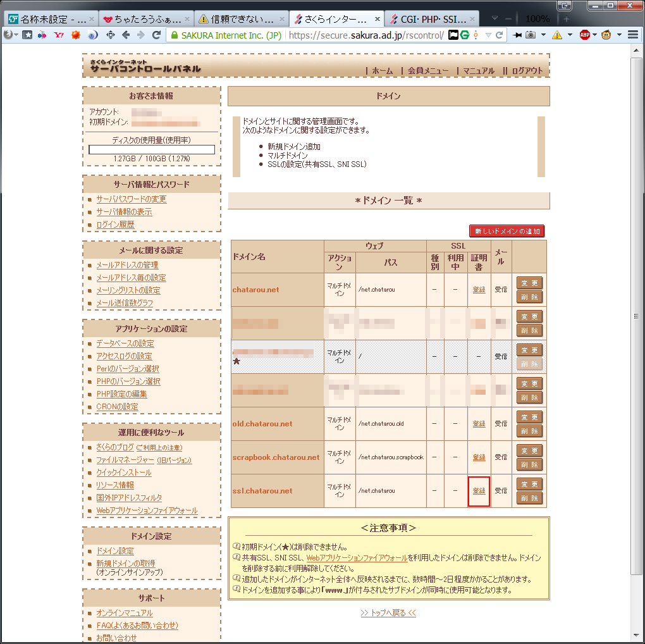Click the orange splat icon in toolbar
Screen dimensions: 645x644
(x=76, y=35)
